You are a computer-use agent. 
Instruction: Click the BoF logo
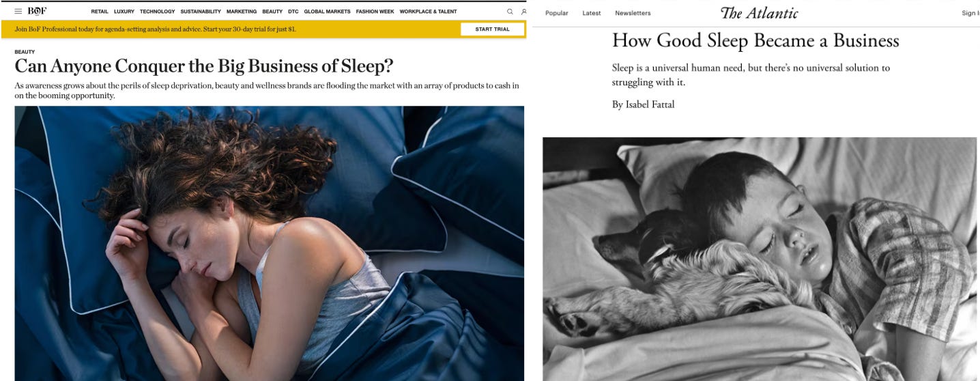click(37, 12)
